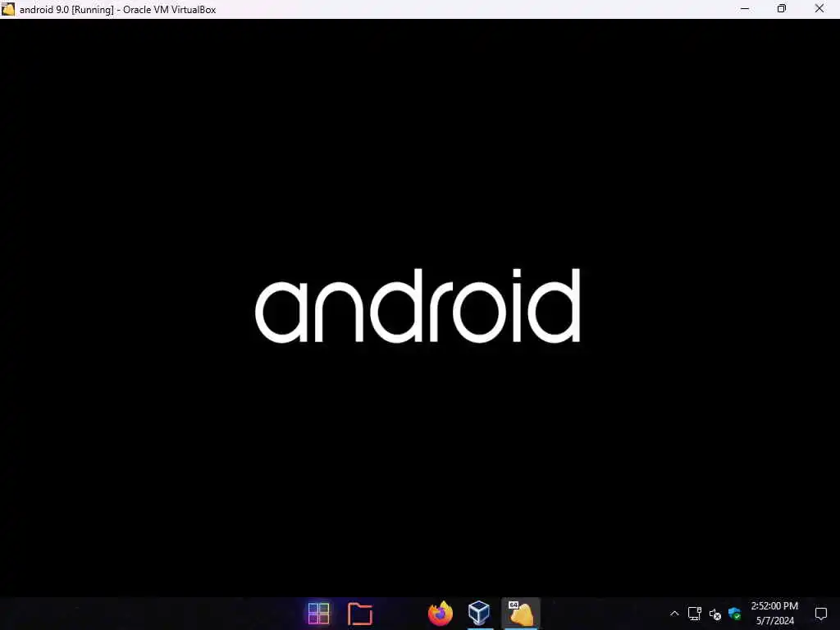
Task: Select the running Android VM taskbar icon
Action: coord(520,614)
